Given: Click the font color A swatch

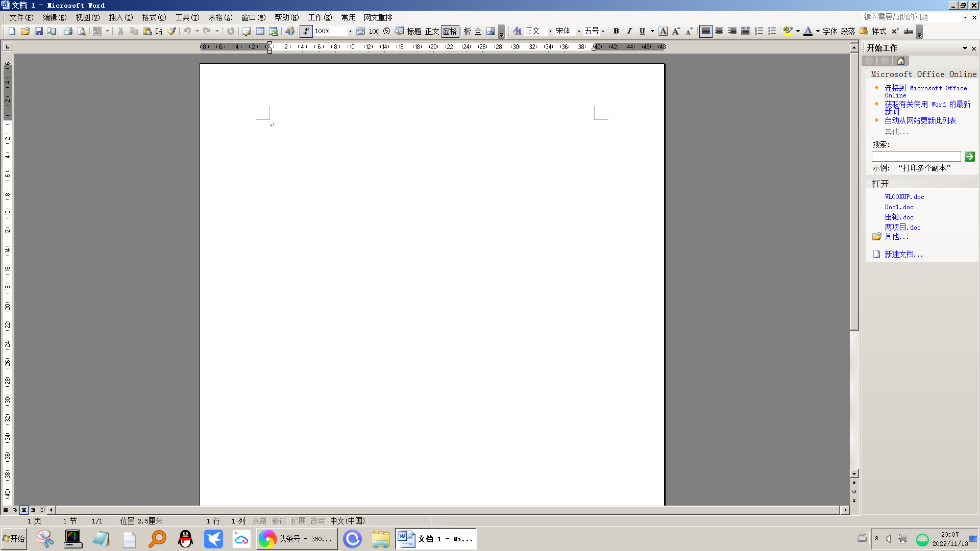Looking at the screenshot, I should pyautogui.click(x=807, y=31).
